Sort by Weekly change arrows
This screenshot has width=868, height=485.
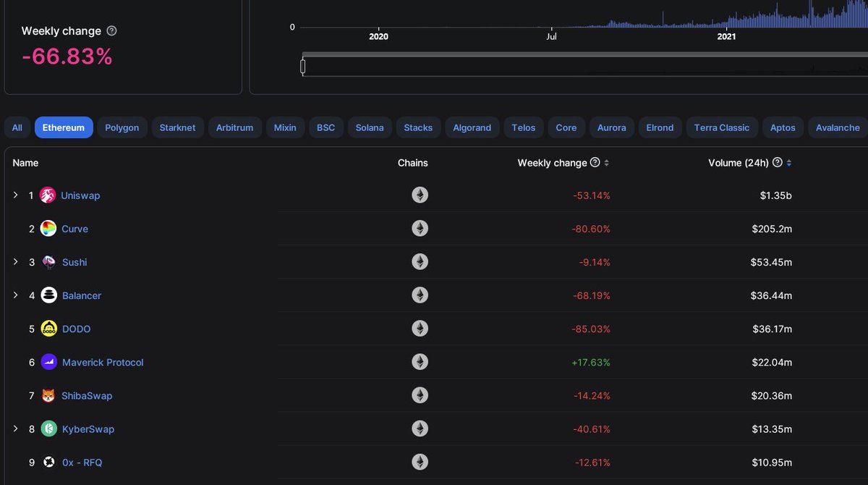[606, 163]
